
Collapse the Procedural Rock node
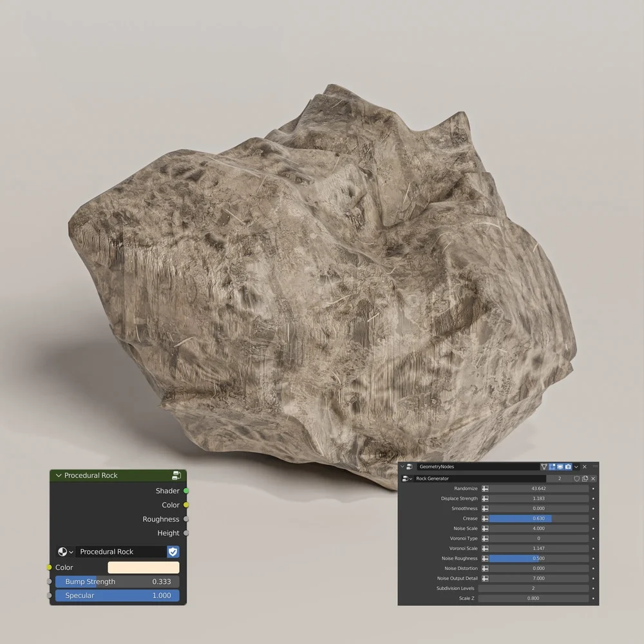click(x=59, y=475)
